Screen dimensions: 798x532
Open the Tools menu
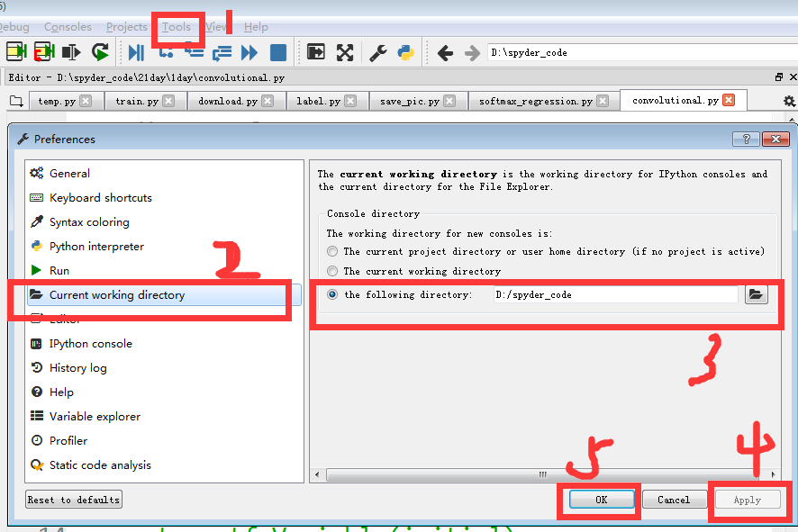click(177, 27)
